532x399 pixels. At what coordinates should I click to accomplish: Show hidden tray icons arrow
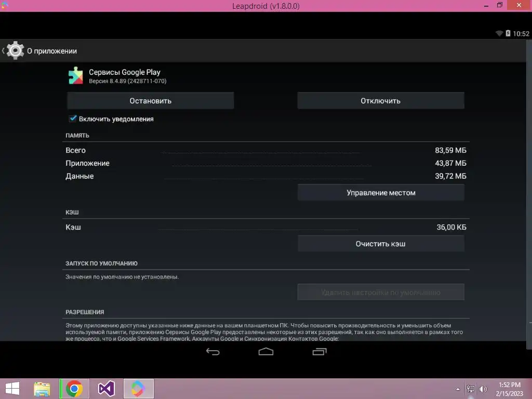pos(458,389)
